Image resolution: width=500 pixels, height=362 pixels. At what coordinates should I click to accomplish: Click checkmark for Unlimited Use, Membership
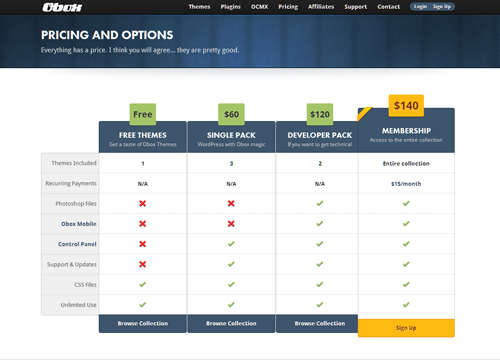(406, 305)
